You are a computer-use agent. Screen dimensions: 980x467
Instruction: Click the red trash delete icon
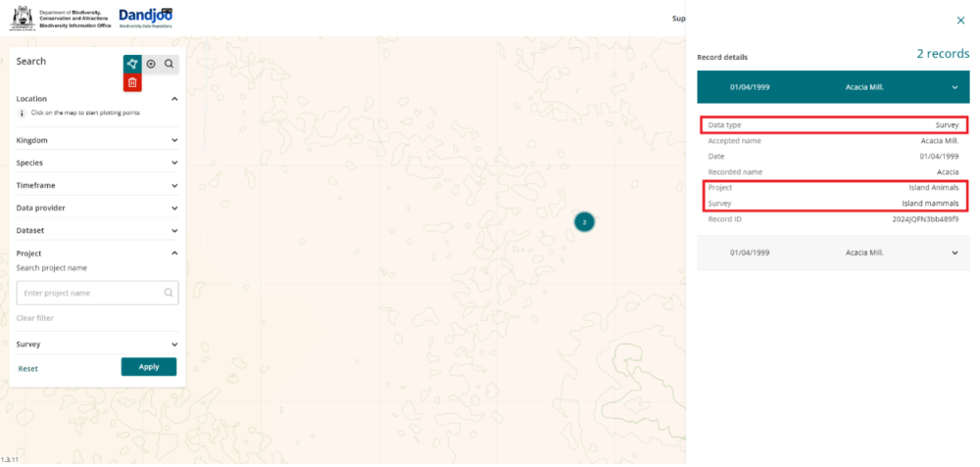coord(132,82)
